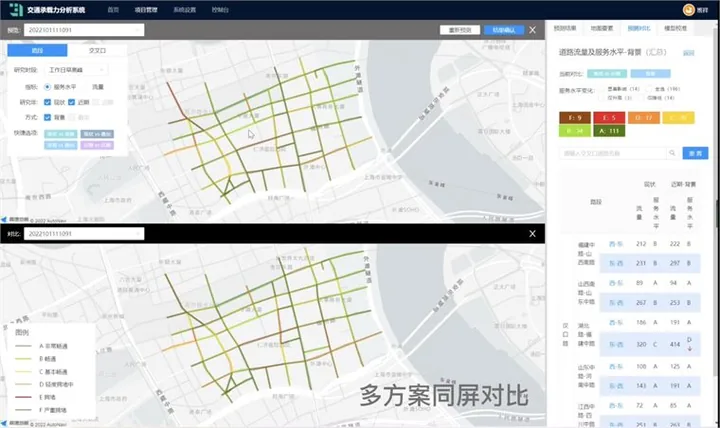Close the upper map panel with the X
The height and width of the screenshot is (428, 720).
[532, 30]
